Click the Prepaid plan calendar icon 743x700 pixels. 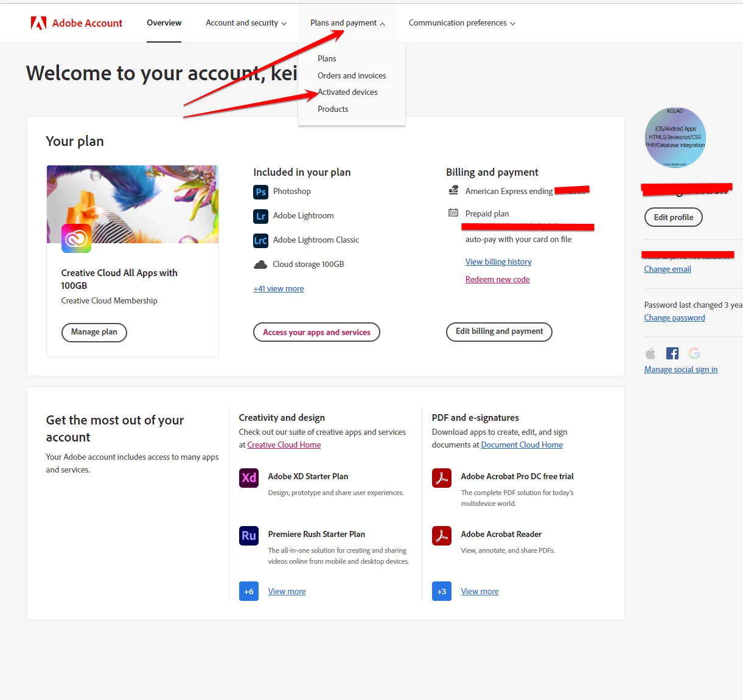[453, 213]
